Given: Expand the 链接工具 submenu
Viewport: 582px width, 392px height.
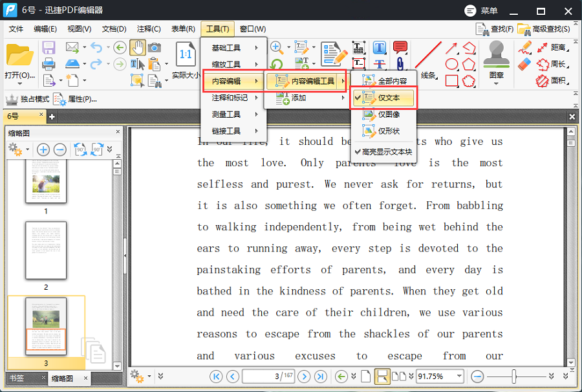Looking at the screenshot, I should (x=233, y=131).
